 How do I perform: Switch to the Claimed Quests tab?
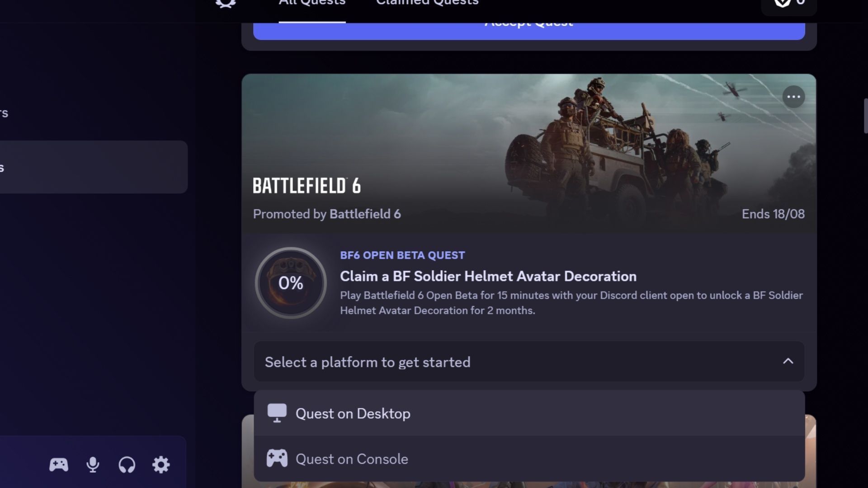tap(427, 4)
